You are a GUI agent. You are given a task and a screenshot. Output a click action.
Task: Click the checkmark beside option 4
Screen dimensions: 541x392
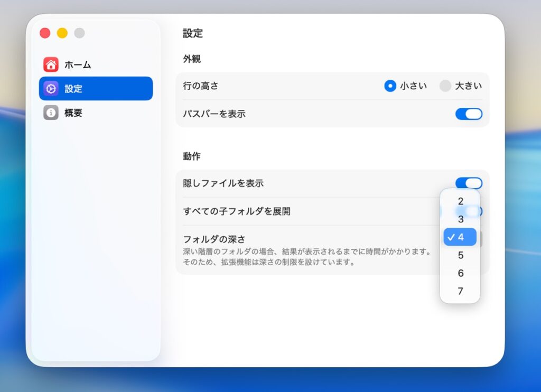451,237
